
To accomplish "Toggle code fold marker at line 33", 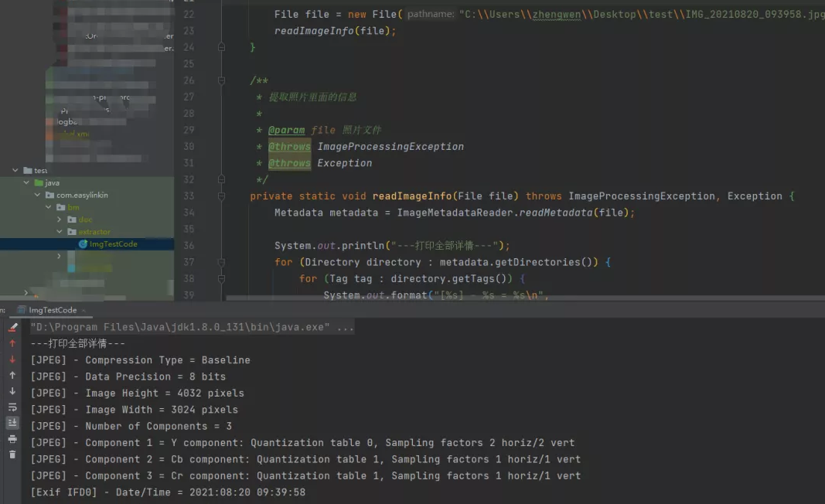I will [222, 196].
